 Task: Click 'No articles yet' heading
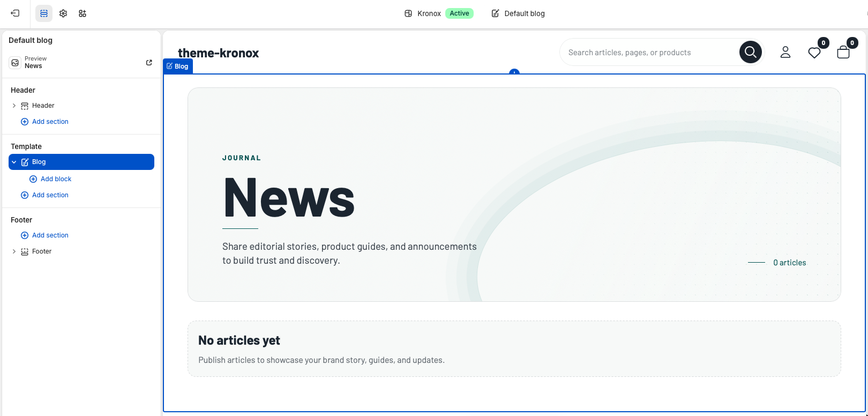tap(239, 340)
